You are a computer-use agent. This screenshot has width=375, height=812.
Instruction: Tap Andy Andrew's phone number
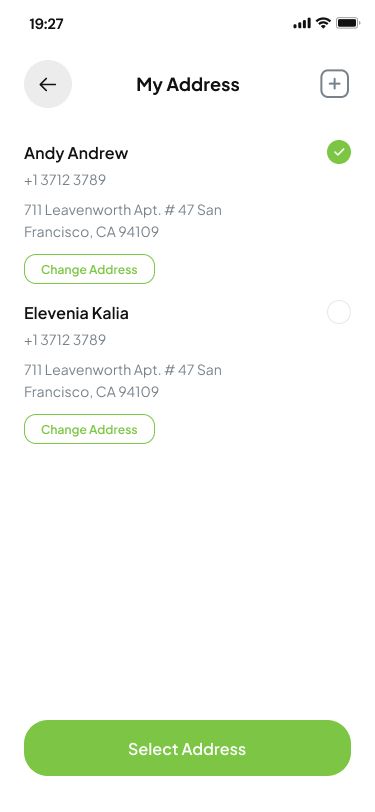(x=65, y=180)
